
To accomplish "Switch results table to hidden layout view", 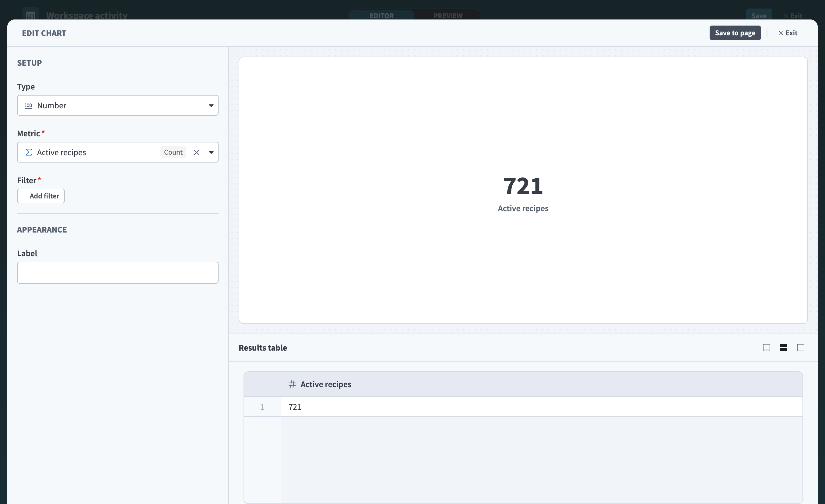I will coord(767,348).
